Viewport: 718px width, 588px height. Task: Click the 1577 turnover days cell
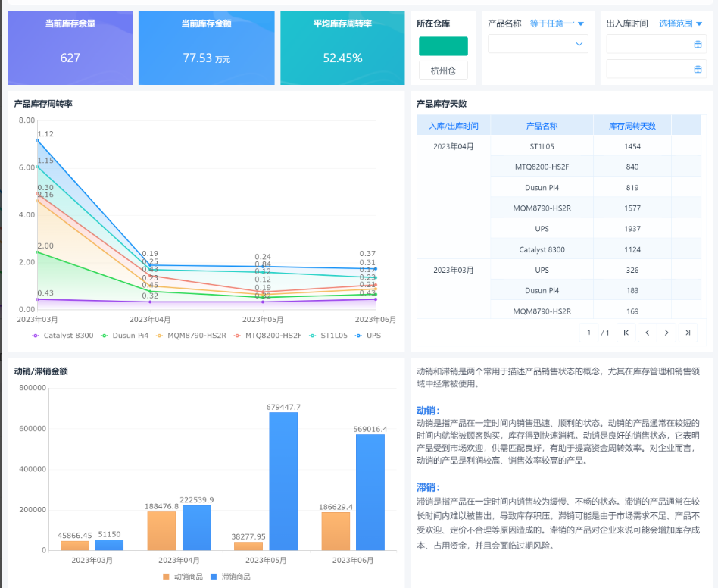[x=632, y=208]
